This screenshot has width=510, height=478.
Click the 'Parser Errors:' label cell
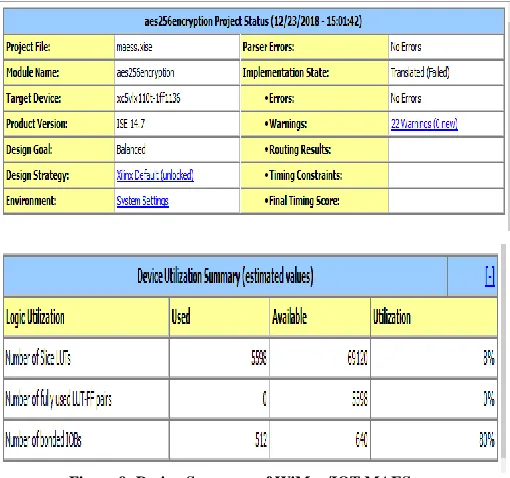pyautogui.click(x=314, y=47)
